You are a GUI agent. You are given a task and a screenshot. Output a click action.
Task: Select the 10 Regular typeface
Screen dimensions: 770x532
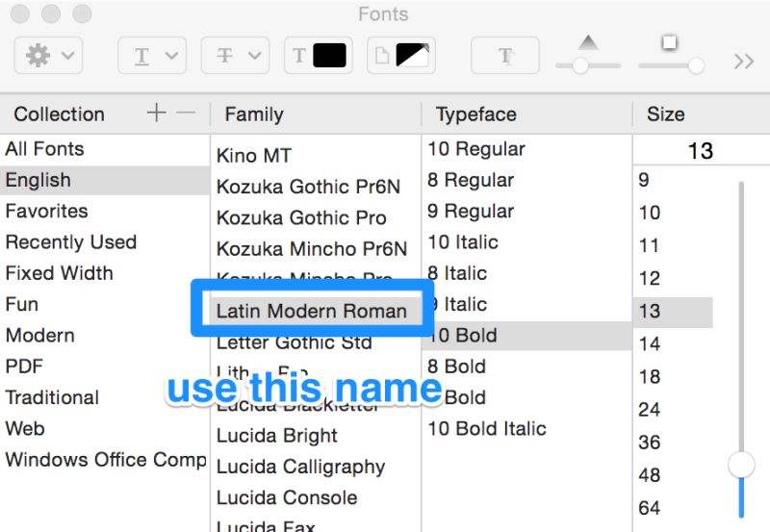click(x=526, y=149)
